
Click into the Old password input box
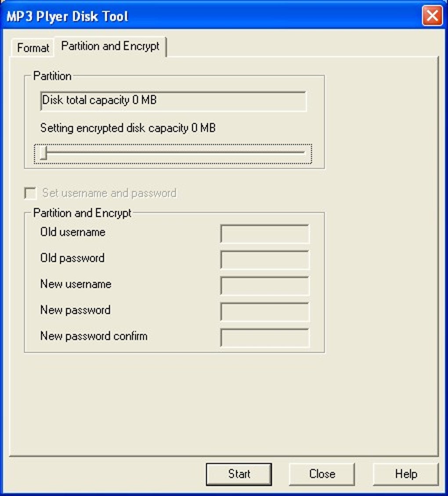tap(265, 260)
